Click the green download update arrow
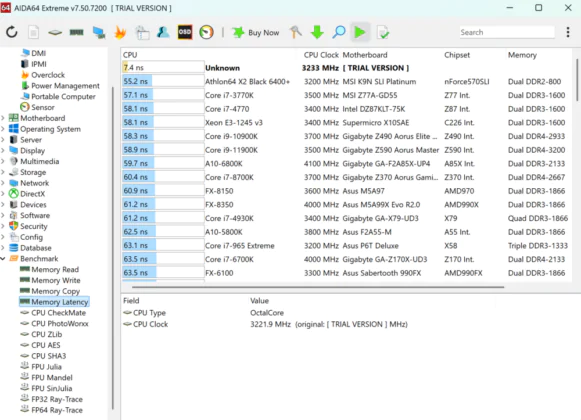The image size is (581, 420). click(317, 32)
